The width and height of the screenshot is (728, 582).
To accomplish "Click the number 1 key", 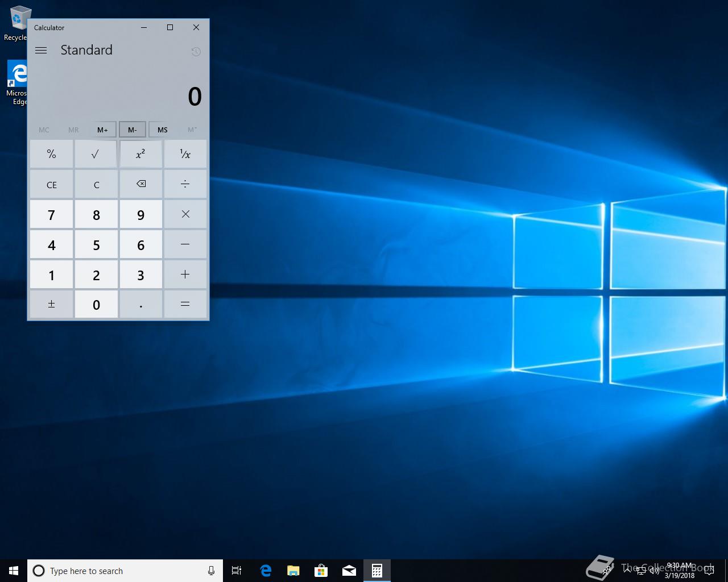I will point(51,275).
